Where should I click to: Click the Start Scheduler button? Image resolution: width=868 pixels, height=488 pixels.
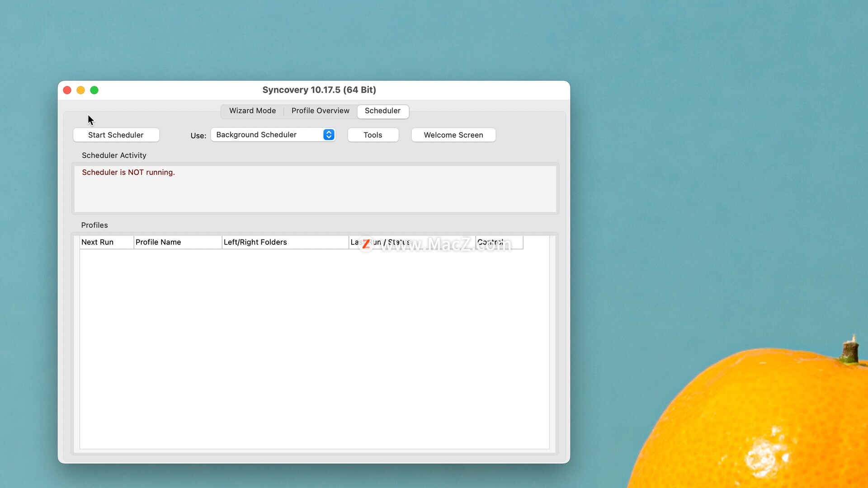(x=116, y=135)
